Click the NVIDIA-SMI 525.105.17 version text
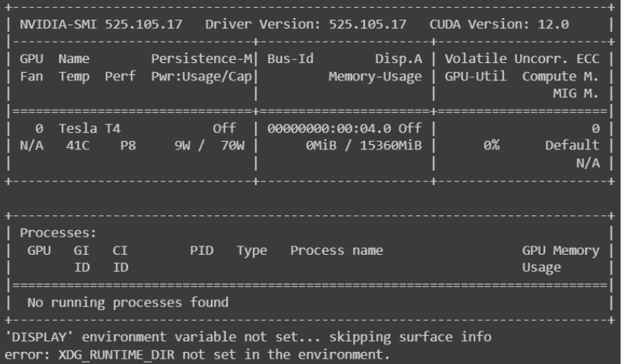Viewport: 621px width, 364px height. [x=101, y=24]
